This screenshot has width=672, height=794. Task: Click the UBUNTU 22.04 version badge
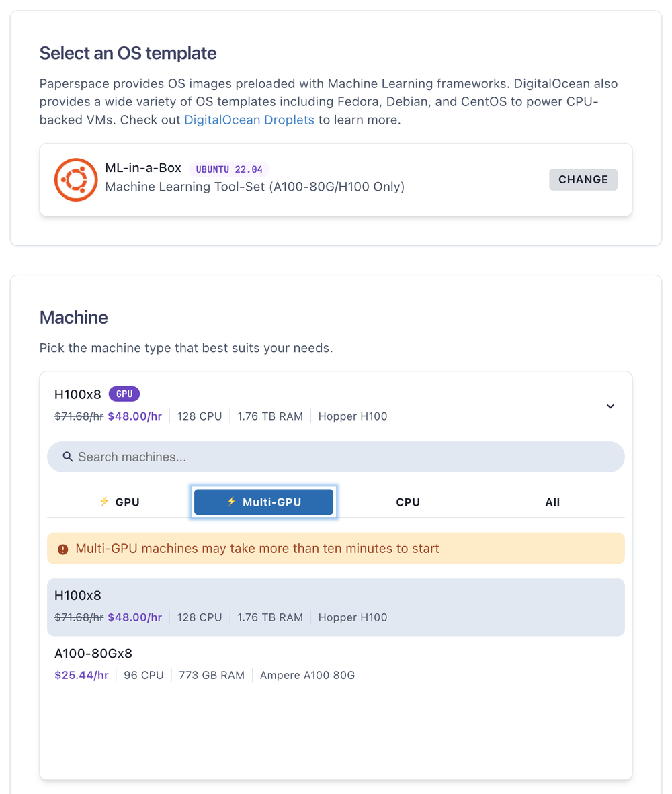229,169
